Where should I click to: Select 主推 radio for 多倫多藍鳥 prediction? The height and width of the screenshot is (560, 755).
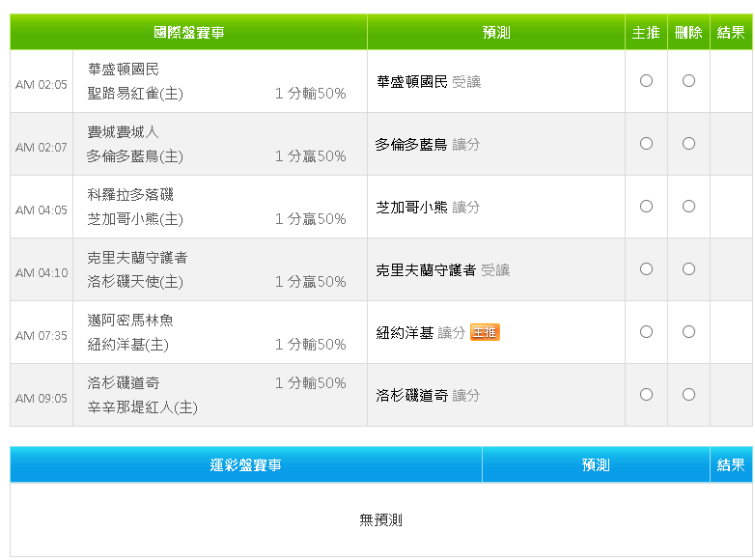646,144
